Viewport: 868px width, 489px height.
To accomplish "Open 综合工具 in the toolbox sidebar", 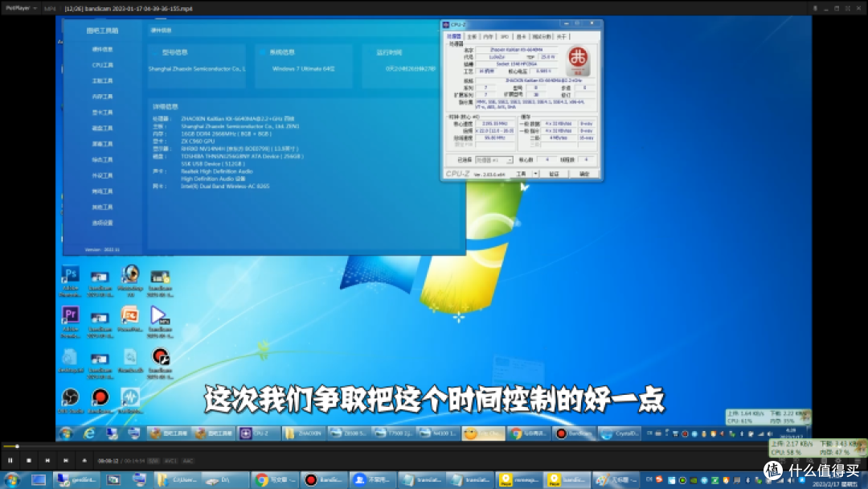I will click(102, 159).
